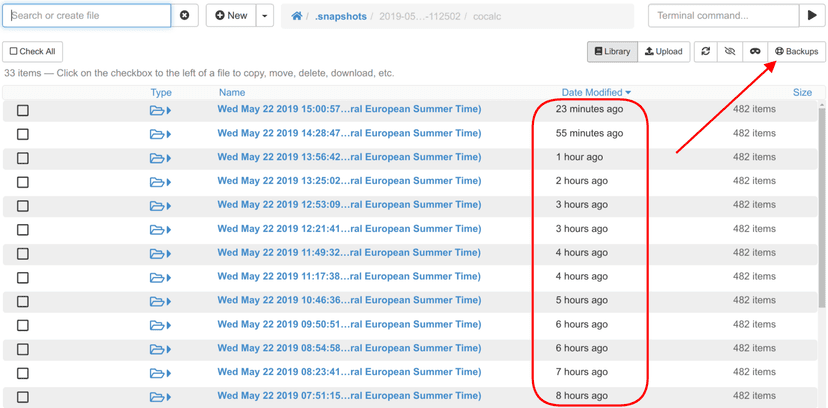The image size is (828, 408).
Task: Toggle the Check All checkbox
Action: point(31,51)
